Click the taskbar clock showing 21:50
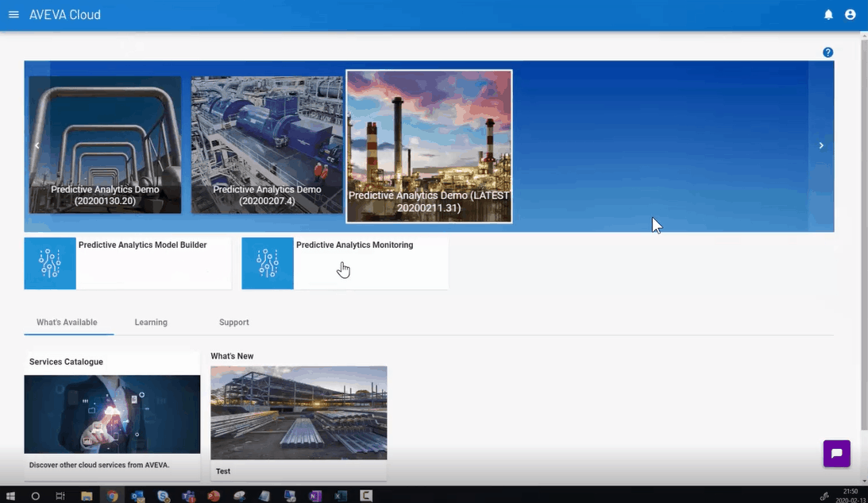The image size is (868, 503). (x=851, y=491)
